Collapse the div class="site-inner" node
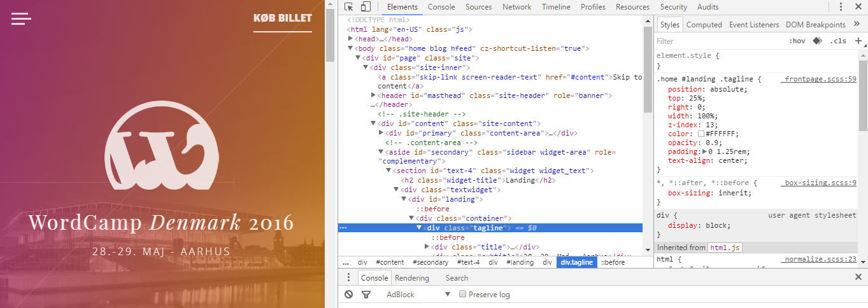868x308 pixels. click(366, 67)
